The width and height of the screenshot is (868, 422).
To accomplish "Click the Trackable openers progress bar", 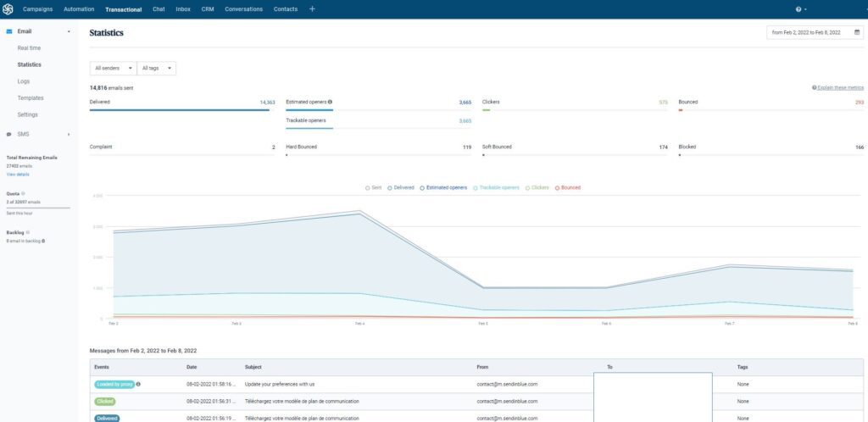I will coord(379,128).
